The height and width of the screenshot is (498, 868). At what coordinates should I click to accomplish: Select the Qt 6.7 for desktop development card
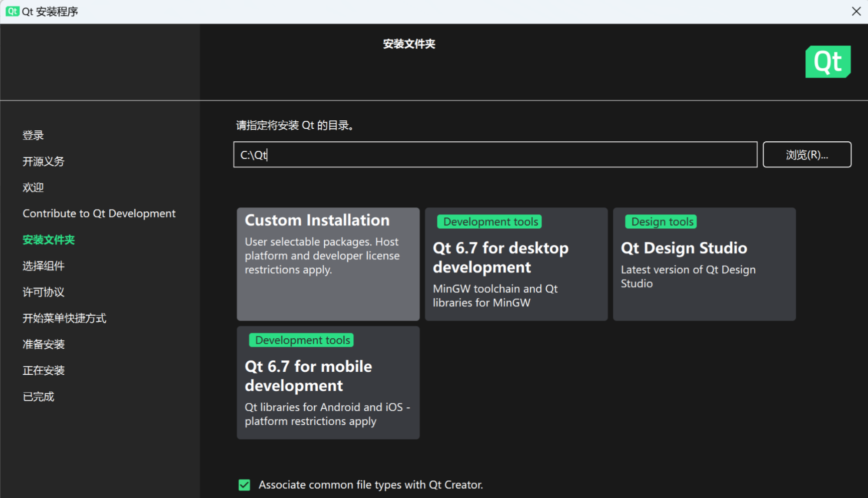coord(516,264)
